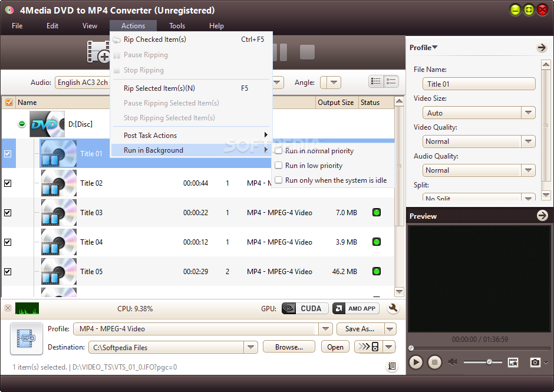The height and width of the screenshot is (392, 554).
Task: Check Run only when the system is idle
Action: [278, 180]
